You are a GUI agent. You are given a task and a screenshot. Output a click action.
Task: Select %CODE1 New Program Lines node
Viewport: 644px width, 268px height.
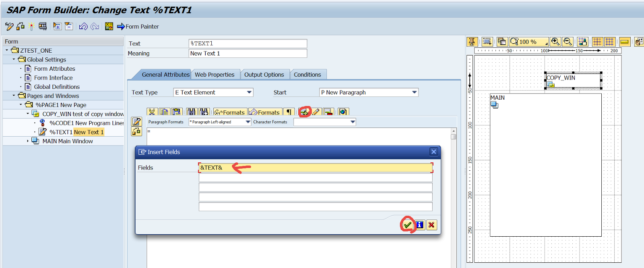point(87,123)
